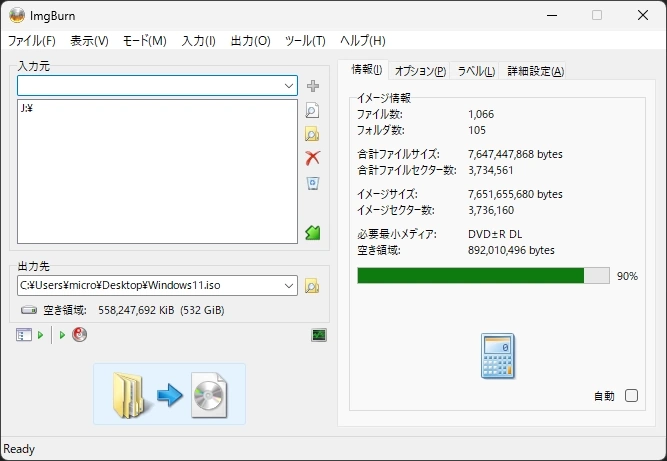Expand the 出力先 destination dropdown arrow
The width and height of the screenshot is (667, 461).
pyautogui.click(x=289, y=285)
